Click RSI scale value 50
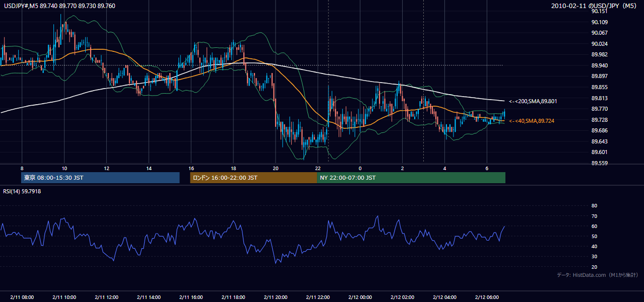The width and height of the screenshot is (644, 302). coord(594,236)
